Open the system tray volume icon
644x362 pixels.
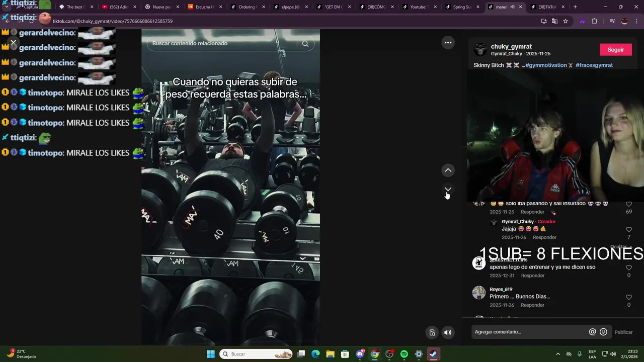(x=613, y=354)
